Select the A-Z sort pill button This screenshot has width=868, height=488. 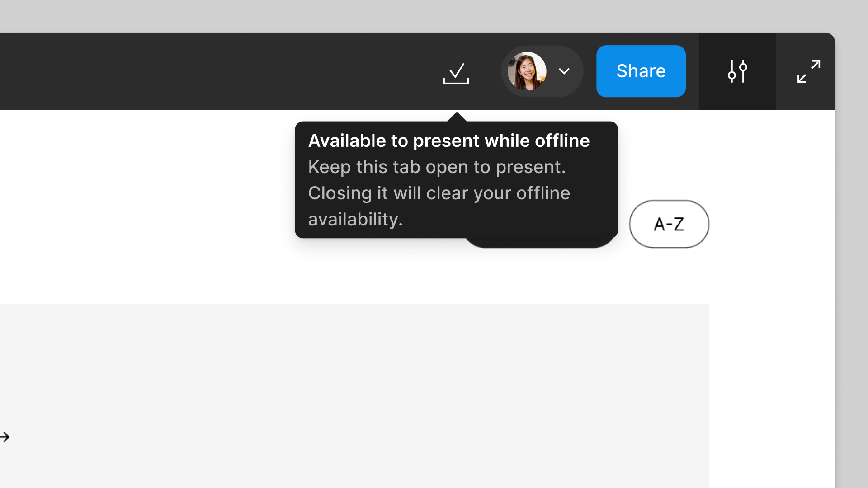click(669, 224)
